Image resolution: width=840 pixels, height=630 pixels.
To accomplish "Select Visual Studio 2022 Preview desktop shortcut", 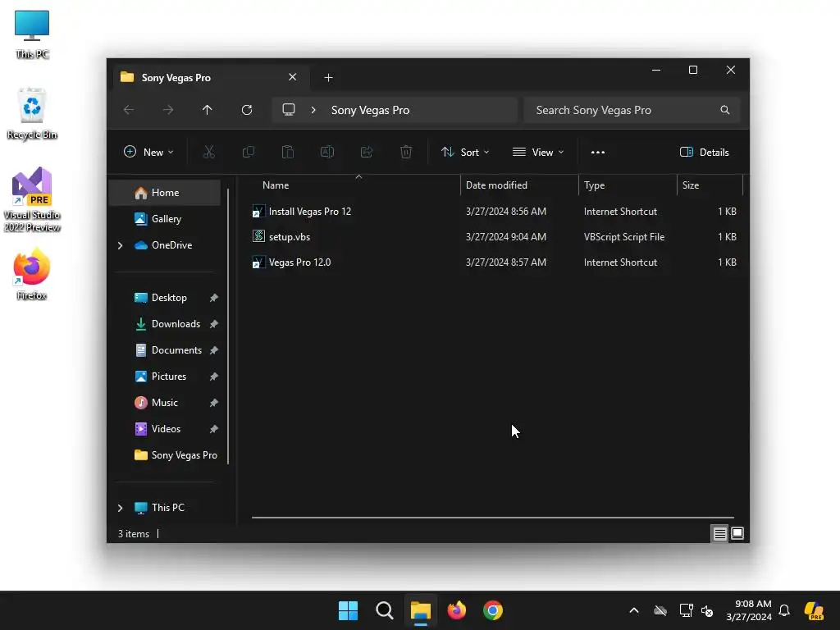I will click(x=32, y=199).
